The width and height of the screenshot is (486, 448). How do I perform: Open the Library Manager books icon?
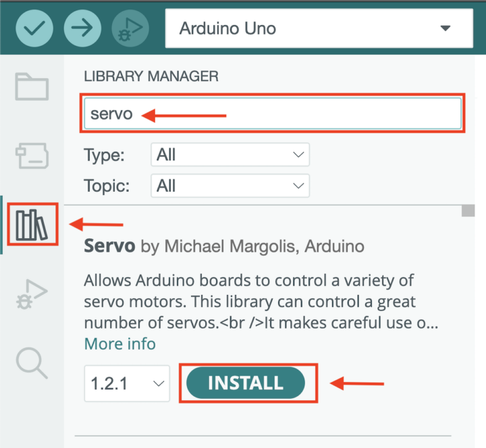32,225
